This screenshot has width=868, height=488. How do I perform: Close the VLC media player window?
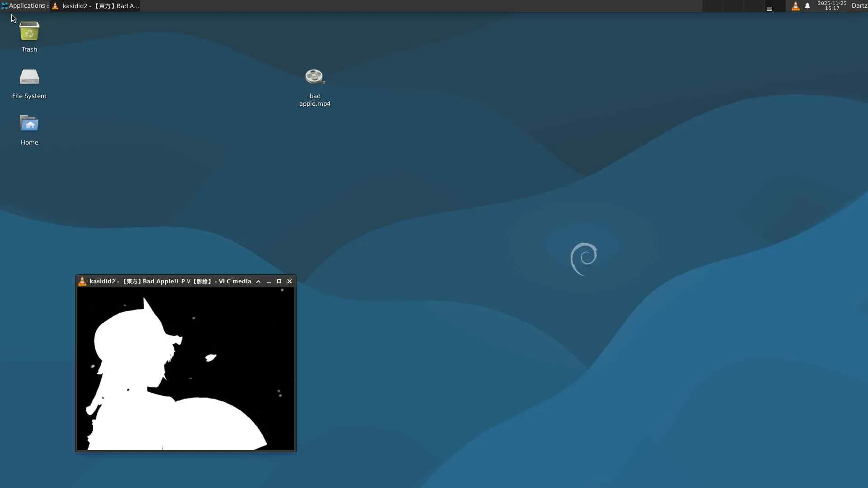(290, 281)
